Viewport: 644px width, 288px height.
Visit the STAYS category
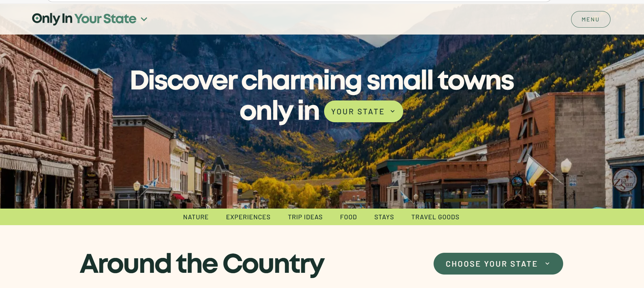pyautogui.click(x=384, y=217)
